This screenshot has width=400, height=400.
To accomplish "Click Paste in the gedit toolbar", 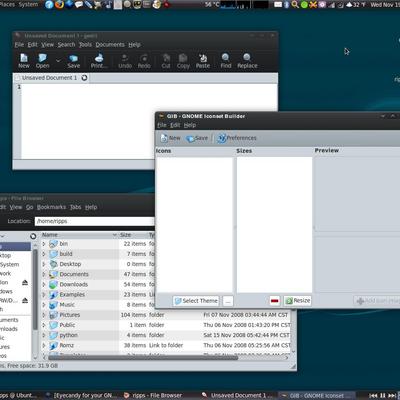I will [203, 61].
